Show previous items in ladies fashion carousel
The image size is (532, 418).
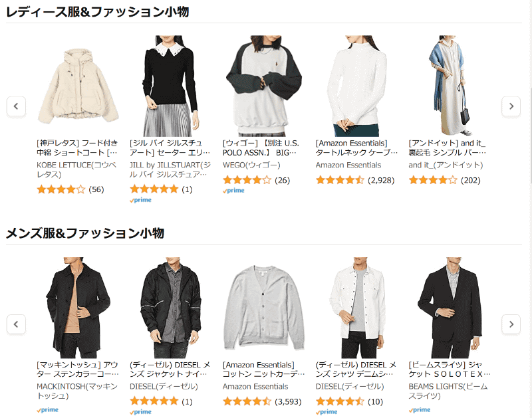coord(16,106)
